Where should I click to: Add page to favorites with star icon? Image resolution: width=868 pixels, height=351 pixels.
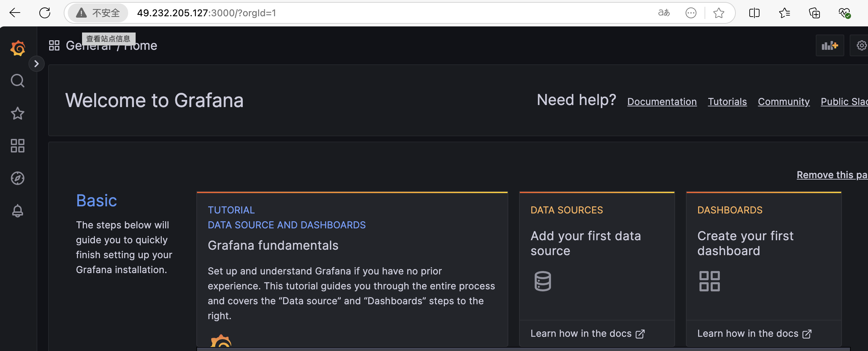click(718, 13)
